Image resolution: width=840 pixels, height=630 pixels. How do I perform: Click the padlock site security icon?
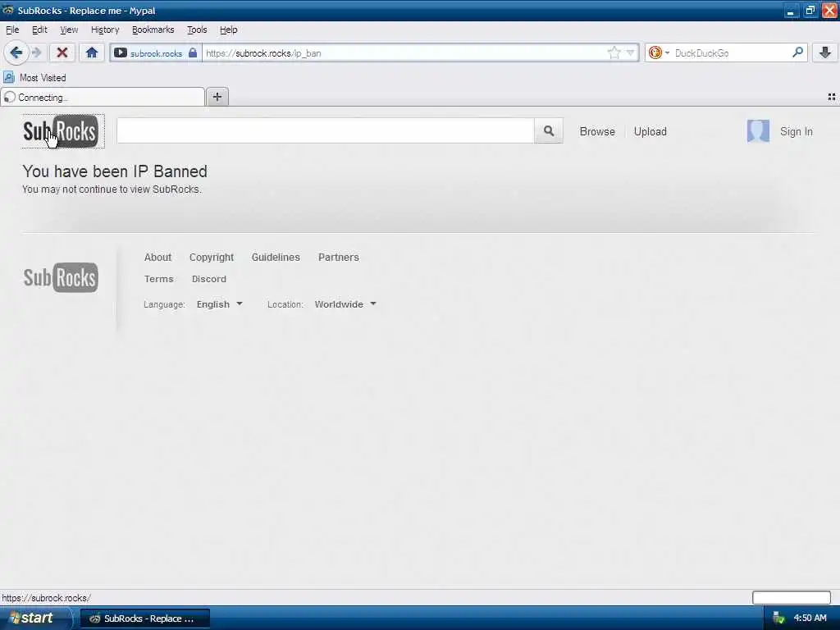pyautogui.click(x=193, y=53)
